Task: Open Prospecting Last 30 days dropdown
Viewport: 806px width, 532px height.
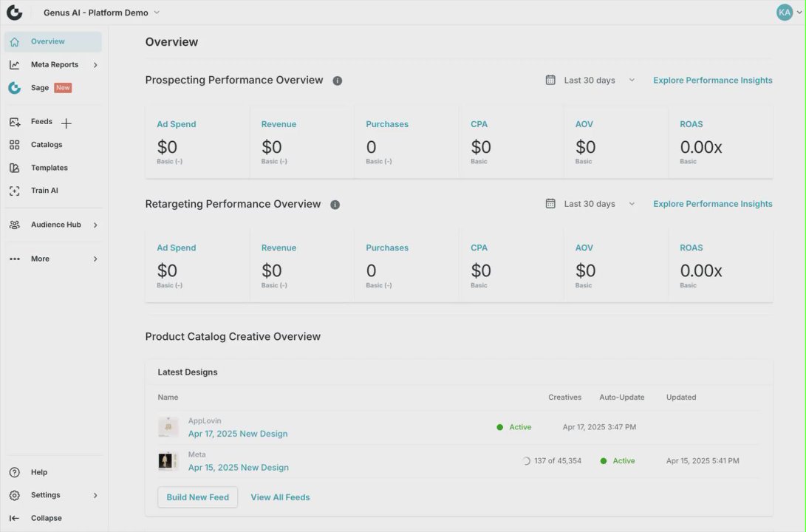Action: pyautogui.click(x=590, y=81)
